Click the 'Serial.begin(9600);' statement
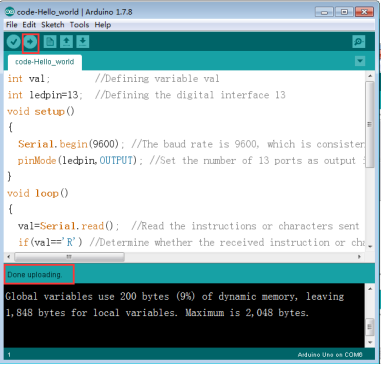Viewport: 382px width, 365px height. click(71, 144)
